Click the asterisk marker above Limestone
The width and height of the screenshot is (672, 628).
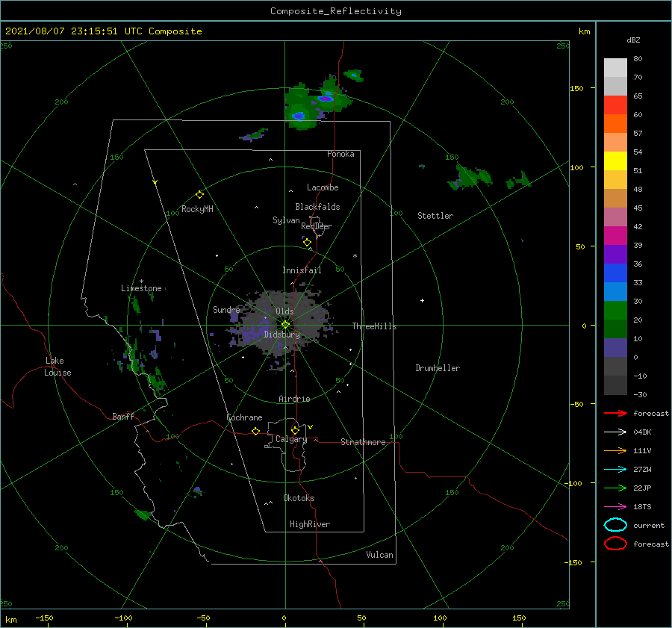(x=141, y=282)
